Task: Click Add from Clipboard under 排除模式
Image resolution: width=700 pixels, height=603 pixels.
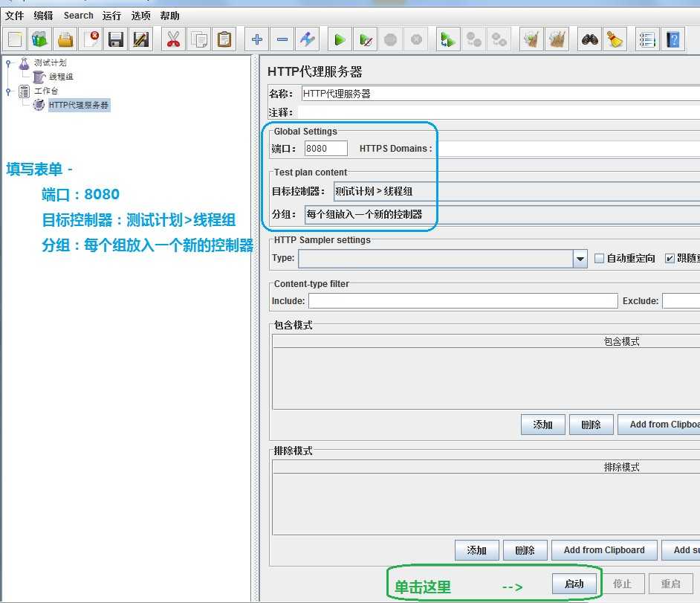Action: 604,550
